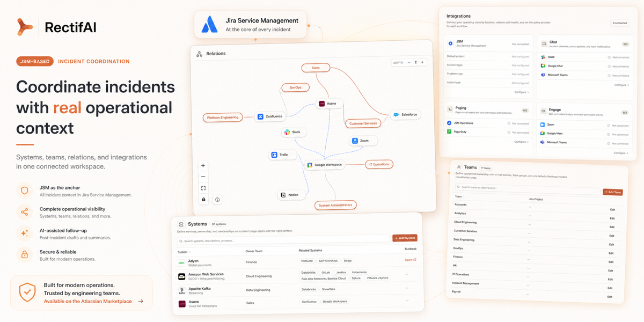Click the Jira Service Management logo
This screenshot has height=322, width=644.
point(210,25)
